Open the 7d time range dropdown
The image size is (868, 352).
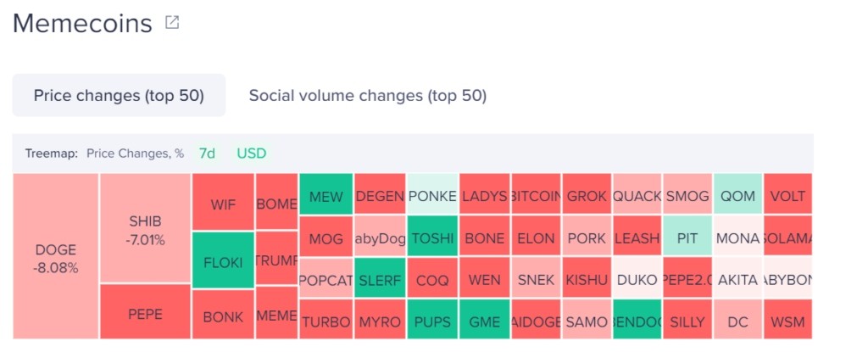pyautogui.click(x=207, y=154)
